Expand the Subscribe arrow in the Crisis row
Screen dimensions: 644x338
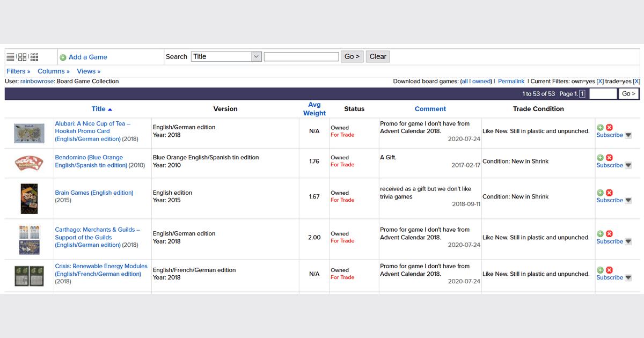628,278
